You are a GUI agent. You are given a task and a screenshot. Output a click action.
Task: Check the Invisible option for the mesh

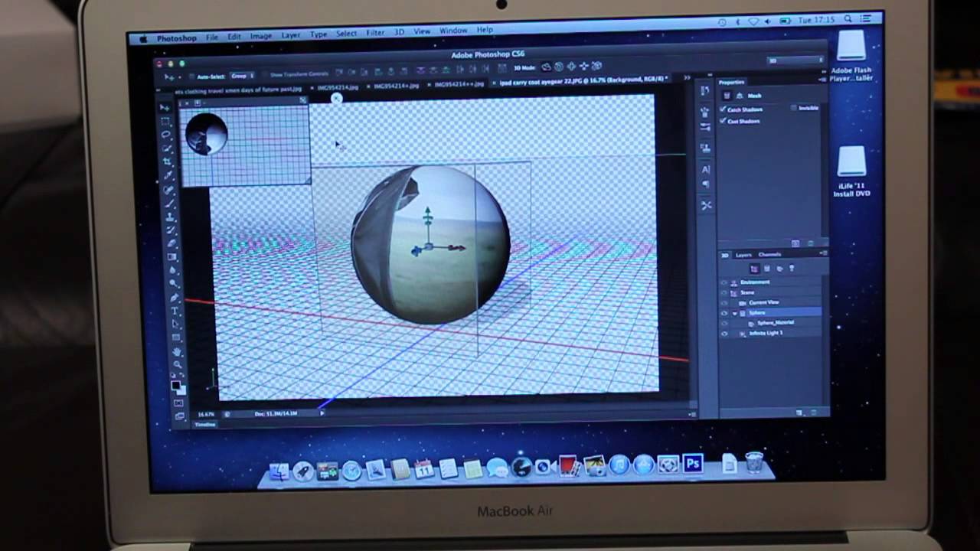tap(793, 108)
